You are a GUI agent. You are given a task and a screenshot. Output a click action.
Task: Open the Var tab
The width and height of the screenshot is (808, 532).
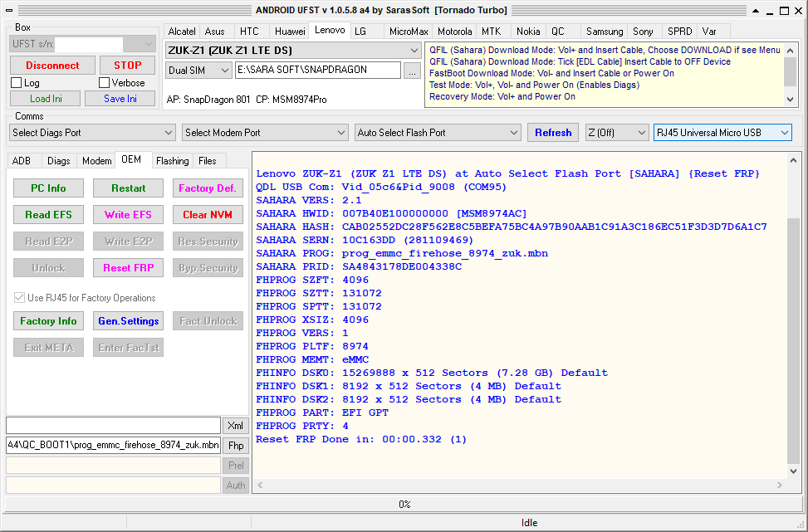(709, 32)
